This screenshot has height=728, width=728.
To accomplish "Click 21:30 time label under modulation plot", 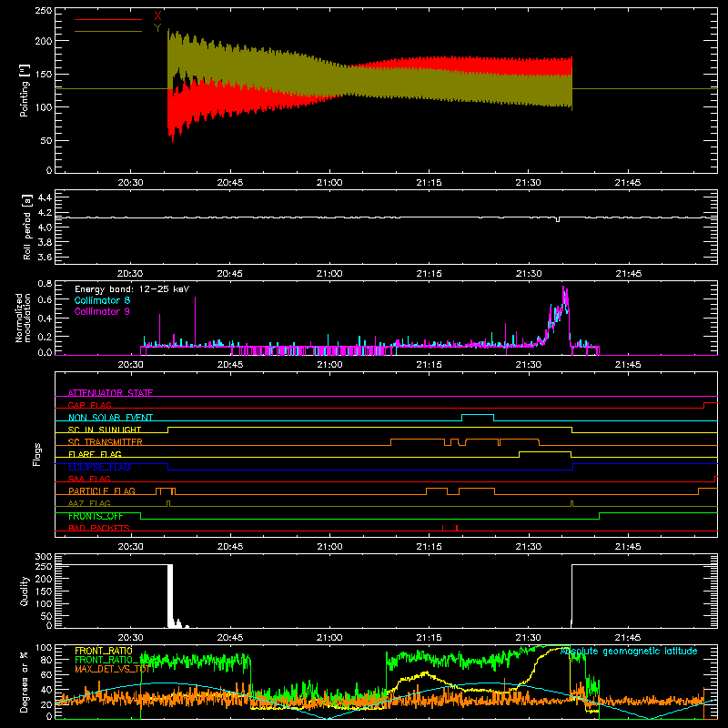I will click(529, 365).
